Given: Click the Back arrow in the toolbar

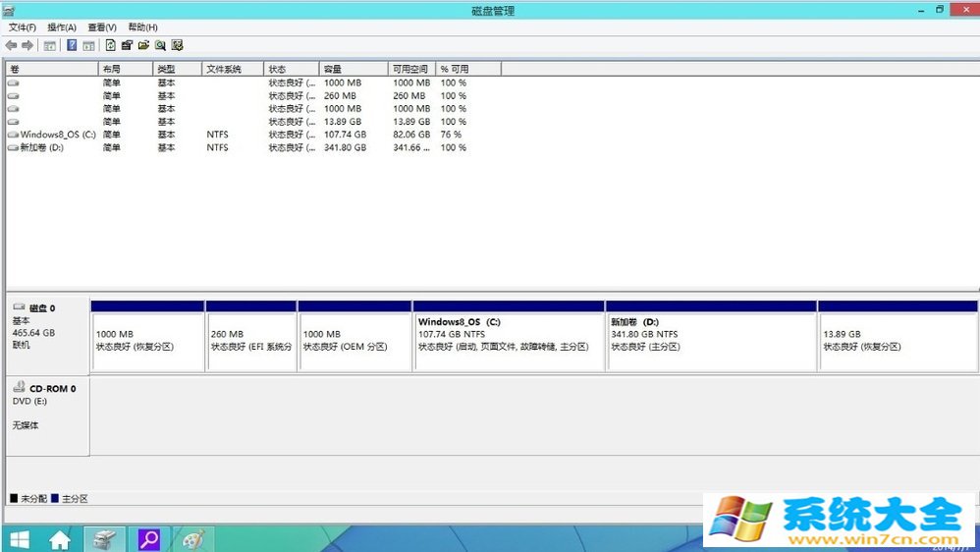Looking at the screenshot, I should [11, 45].
